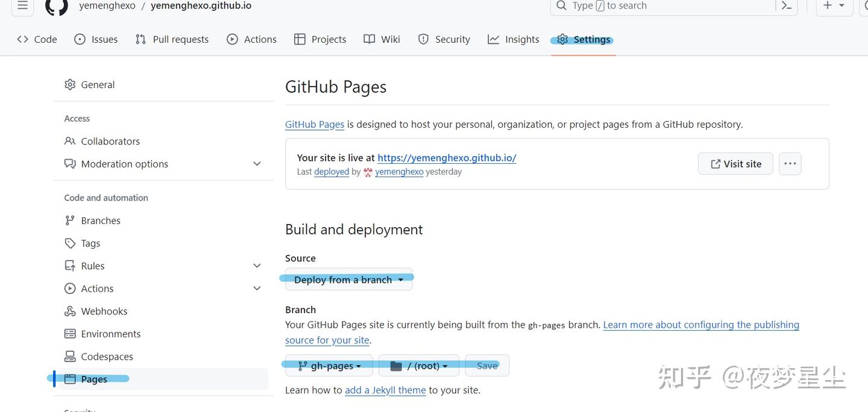Click the three-dot menu beside Visit site
The height and width of the screenshot is (412, 868).
point(790,164)
